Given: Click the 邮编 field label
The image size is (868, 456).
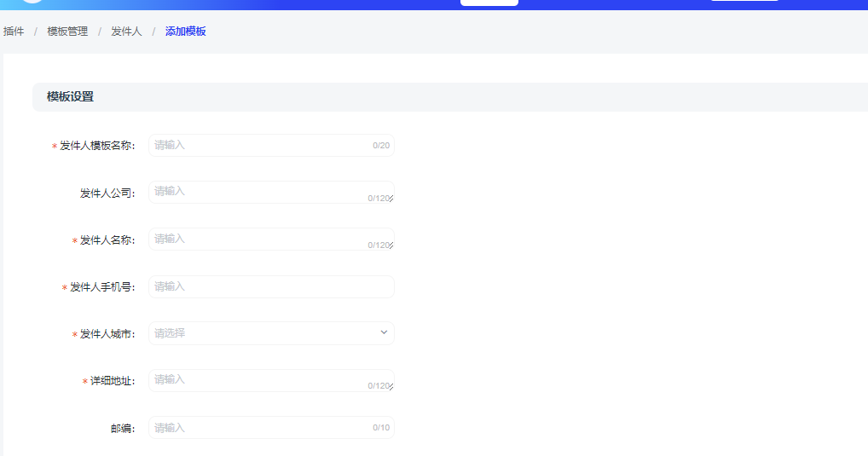Looking at the screenshot, I should click(x=122, y=429).
